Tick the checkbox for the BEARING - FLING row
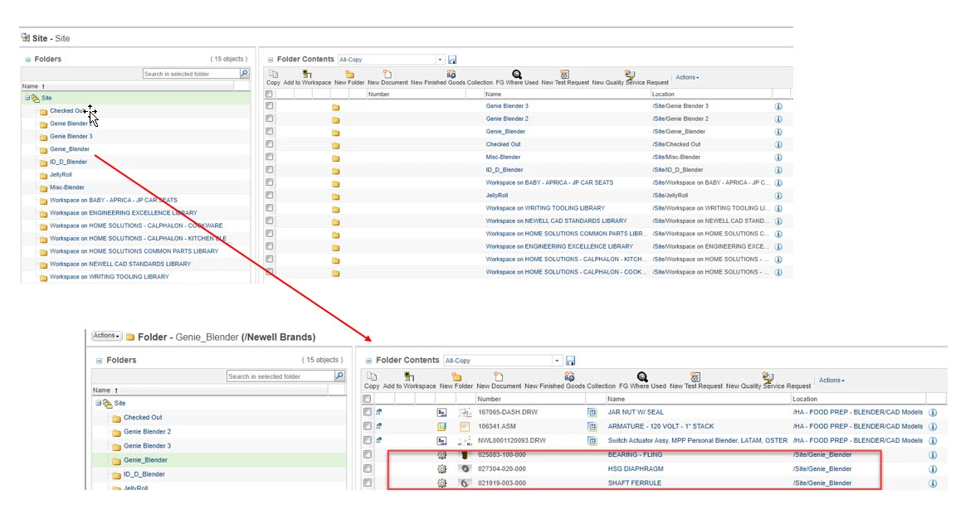980x524 pixels. coord(368,454)
